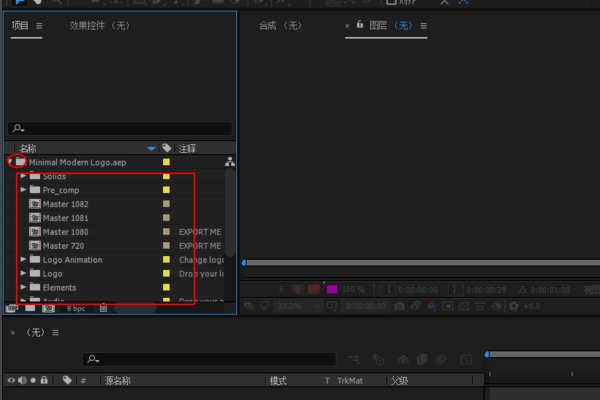Click the new folder icon in Project panel

tap(31, 308)
